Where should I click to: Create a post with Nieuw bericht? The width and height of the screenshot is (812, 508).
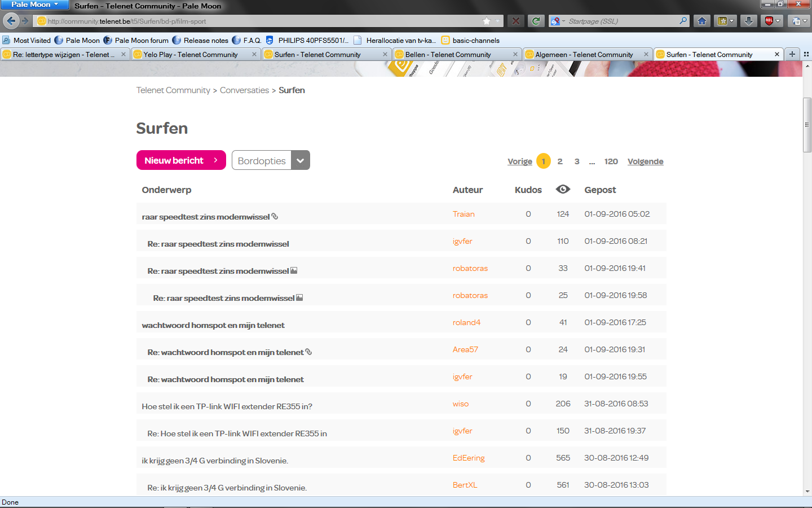181,160
